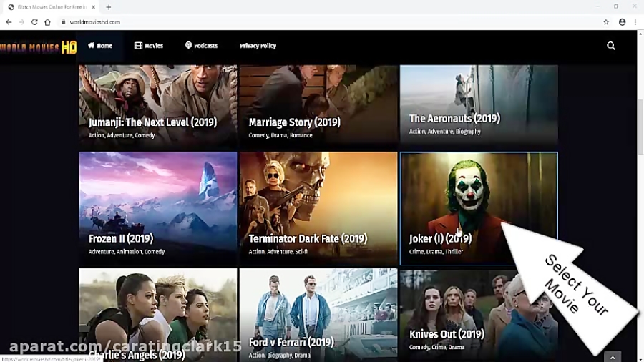Open a new browser tab
The width and height of the screenshot is (644, 362).
[x=109, y=7]
